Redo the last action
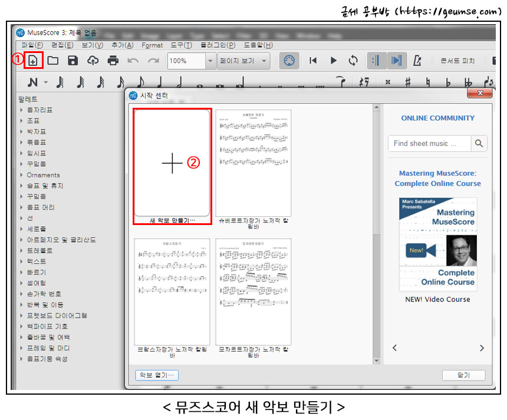The width and height of the screenshot is (507, 420). point(153,61)
